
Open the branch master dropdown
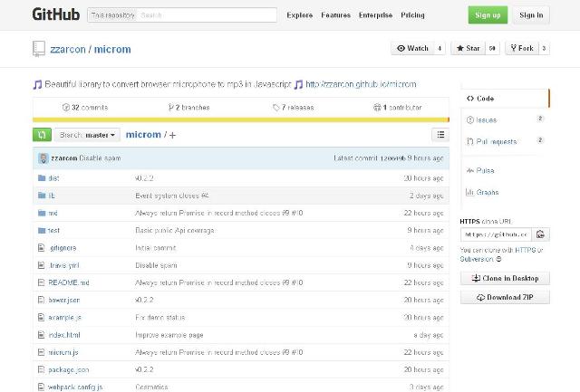(x=87, y=135)
